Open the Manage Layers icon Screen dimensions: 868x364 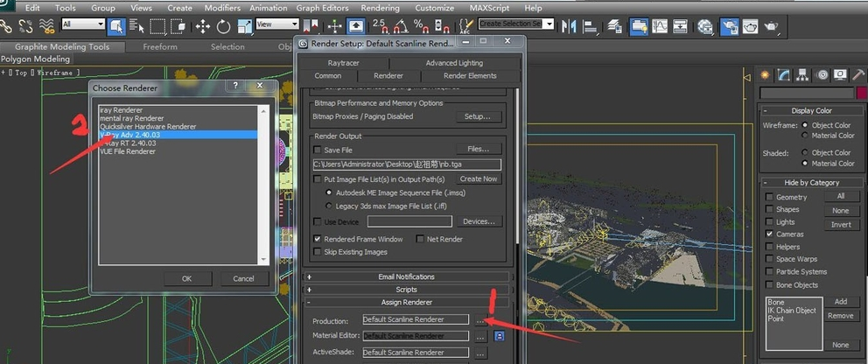click(x=615, y=26)
